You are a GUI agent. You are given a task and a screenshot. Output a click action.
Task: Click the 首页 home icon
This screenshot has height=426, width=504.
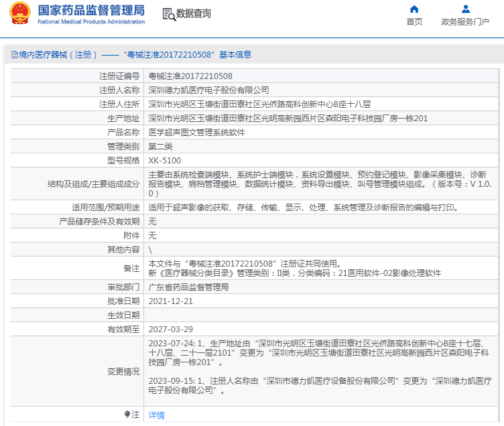point(414,9)
